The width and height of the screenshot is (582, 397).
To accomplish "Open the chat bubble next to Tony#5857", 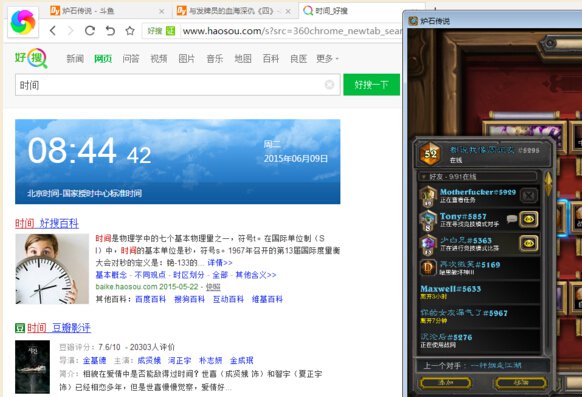I will pyautogui.click(x=512, y=219).
